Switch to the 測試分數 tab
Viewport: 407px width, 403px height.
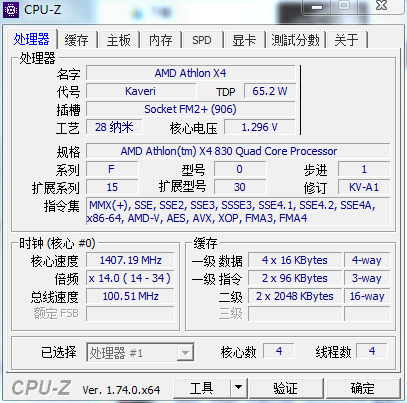(295, 40)
